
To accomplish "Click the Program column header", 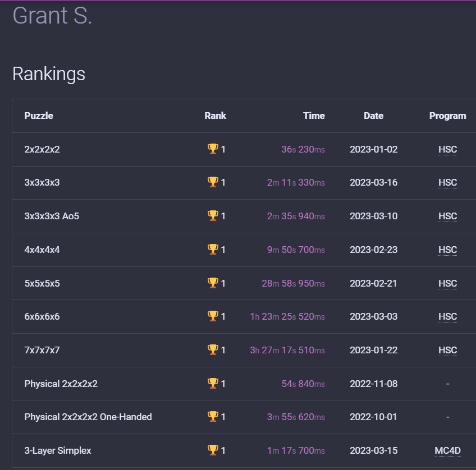I will (x=447, y=116).
